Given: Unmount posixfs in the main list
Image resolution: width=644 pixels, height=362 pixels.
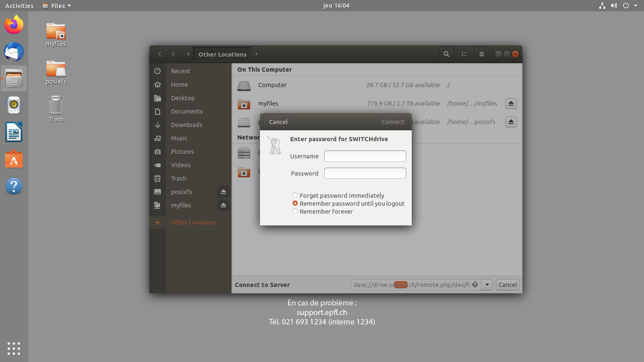Looking at the screenshot, I should pos(511,122).
